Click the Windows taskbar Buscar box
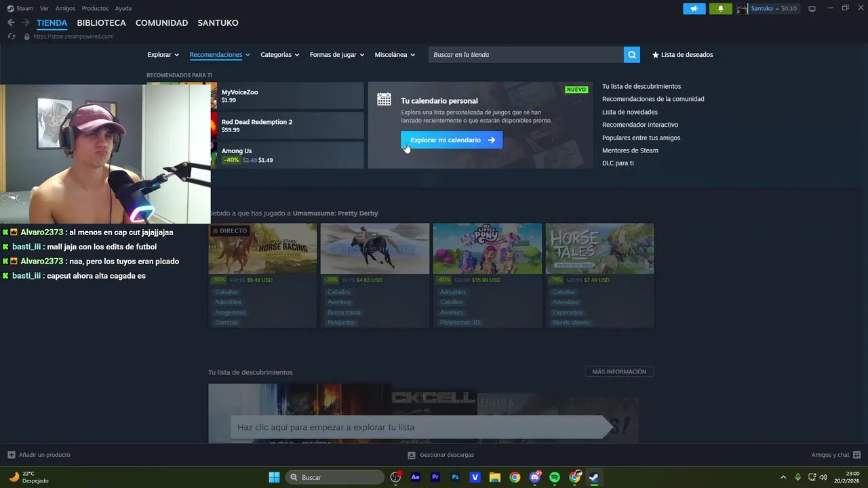 pos(335,477)
